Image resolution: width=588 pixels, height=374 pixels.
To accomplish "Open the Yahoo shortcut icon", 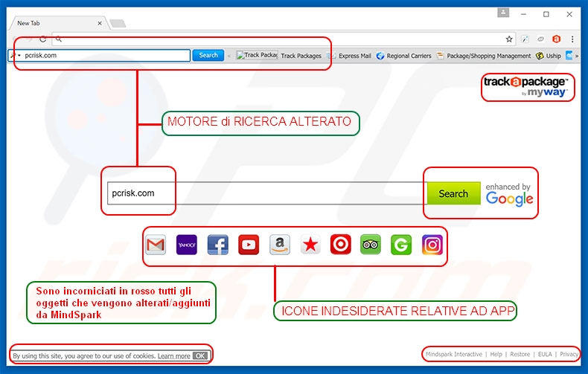I will click(x=186, y=245).
